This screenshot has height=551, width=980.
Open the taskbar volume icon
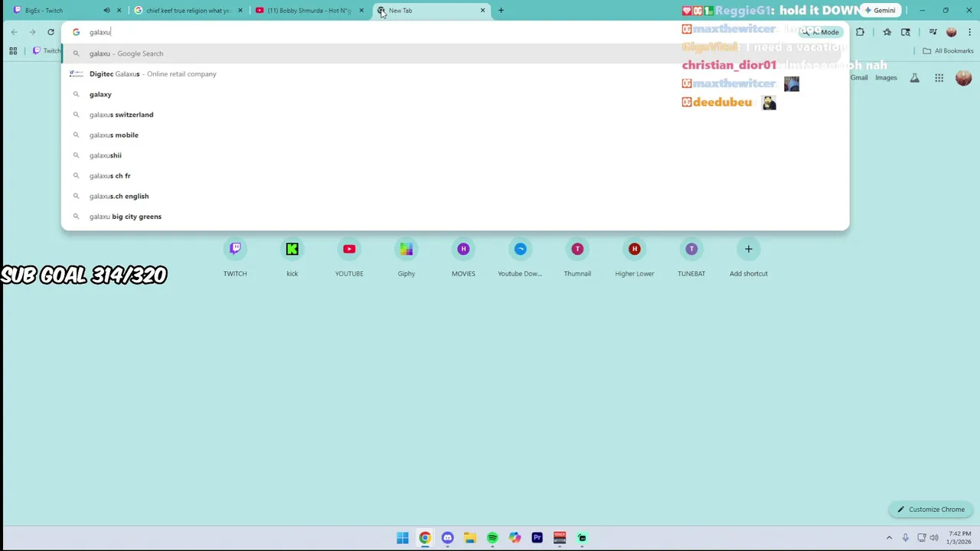click(934, 538)
